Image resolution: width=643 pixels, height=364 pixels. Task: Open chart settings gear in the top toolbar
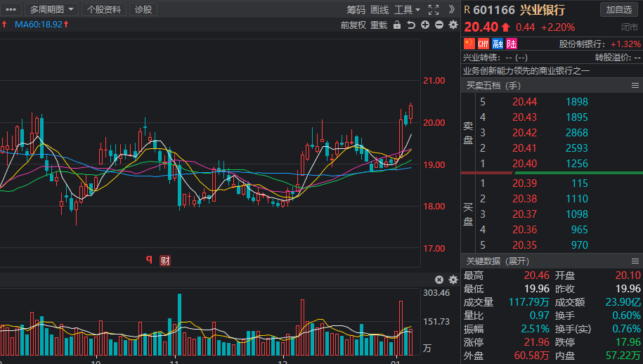click(453, 25)
